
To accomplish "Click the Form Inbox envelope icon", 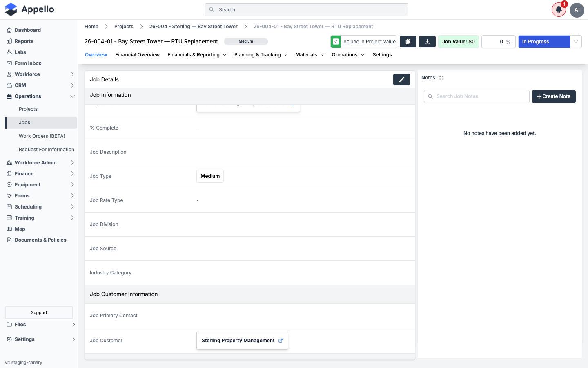I will click(9, 63).
